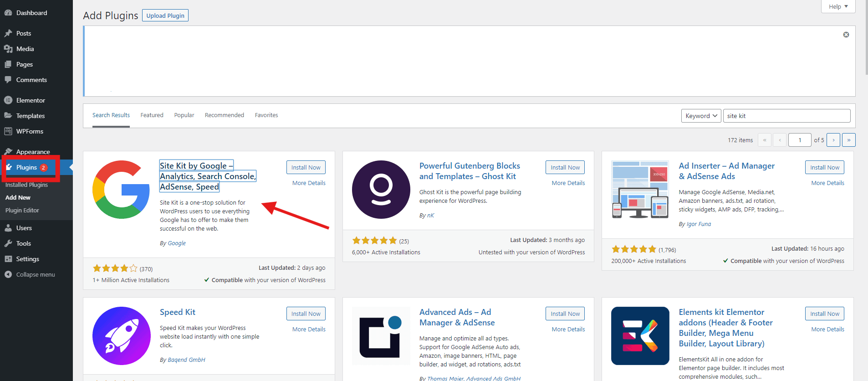Click Upload Plugin button
Image resolution: width=868 pixels, height=381 pixels.
[165, 15]
